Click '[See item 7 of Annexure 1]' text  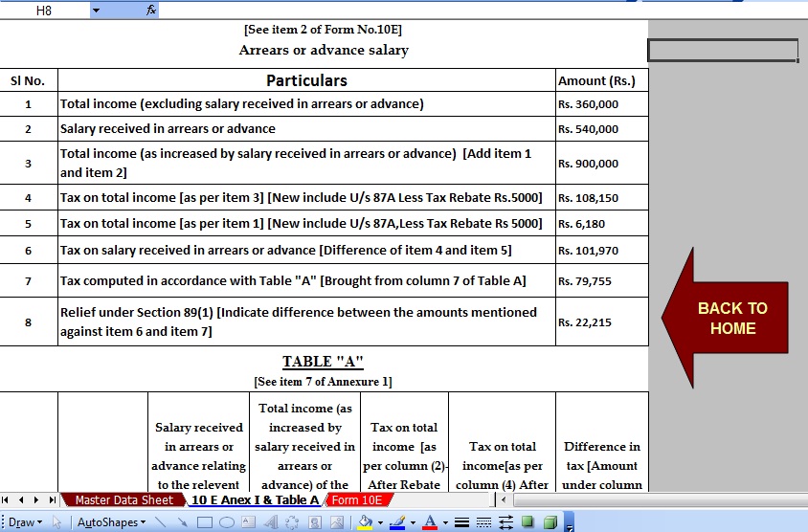point(323,382)
